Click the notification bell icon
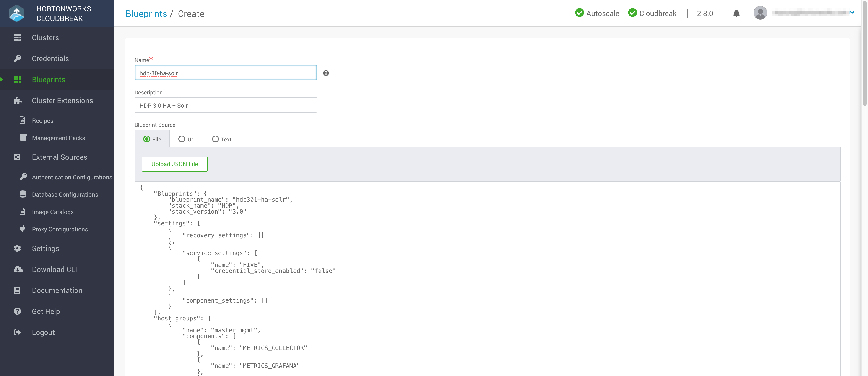 click(736, 13)
